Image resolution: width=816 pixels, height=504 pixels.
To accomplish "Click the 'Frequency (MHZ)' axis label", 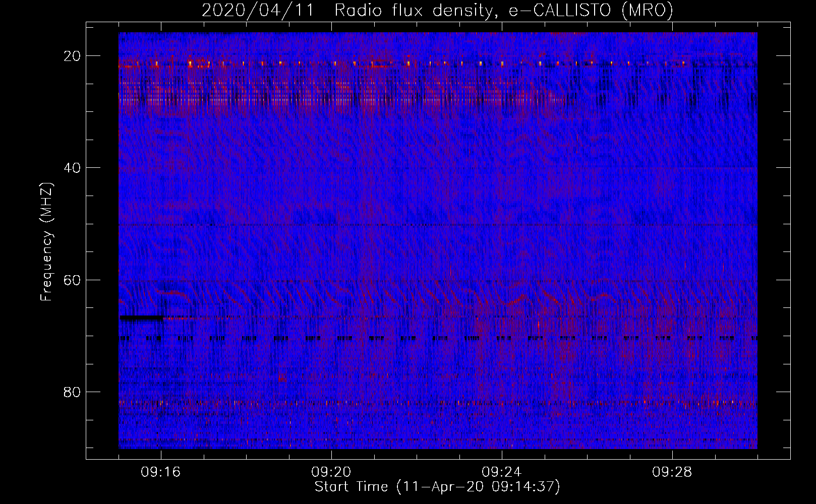I will pyautogui.click(x=46, y=241).
